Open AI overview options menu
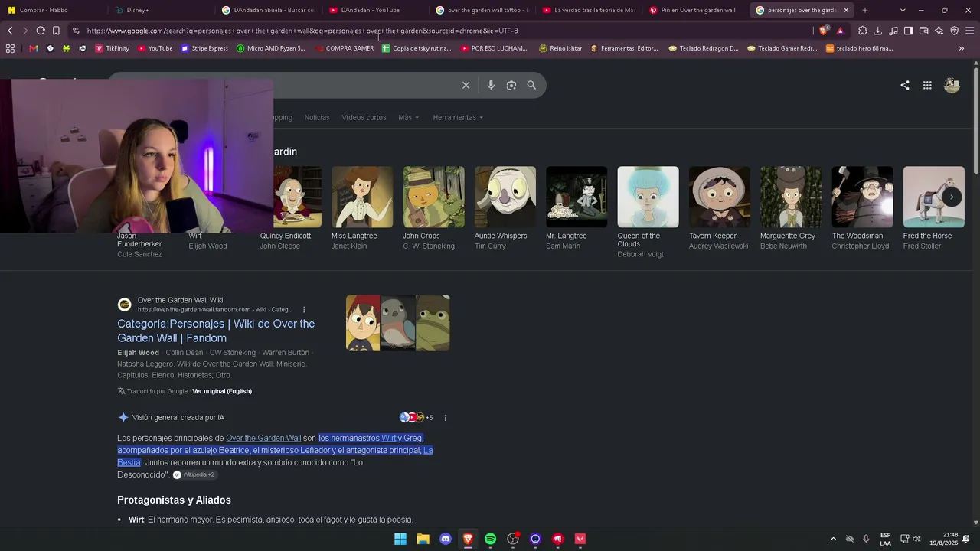 445,418
